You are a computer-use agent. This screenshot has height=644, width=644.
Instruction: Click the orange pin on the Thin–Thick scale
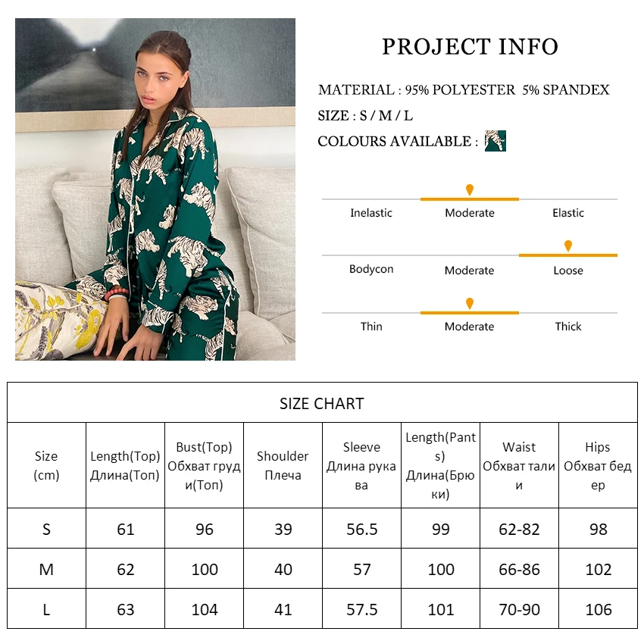[470, 303]
